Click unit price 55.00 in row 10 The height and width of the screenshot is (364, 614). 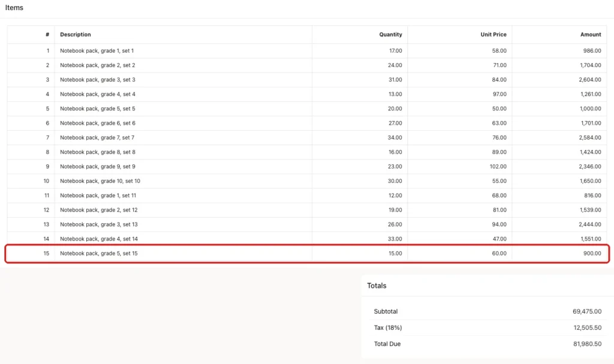point(499,181)
